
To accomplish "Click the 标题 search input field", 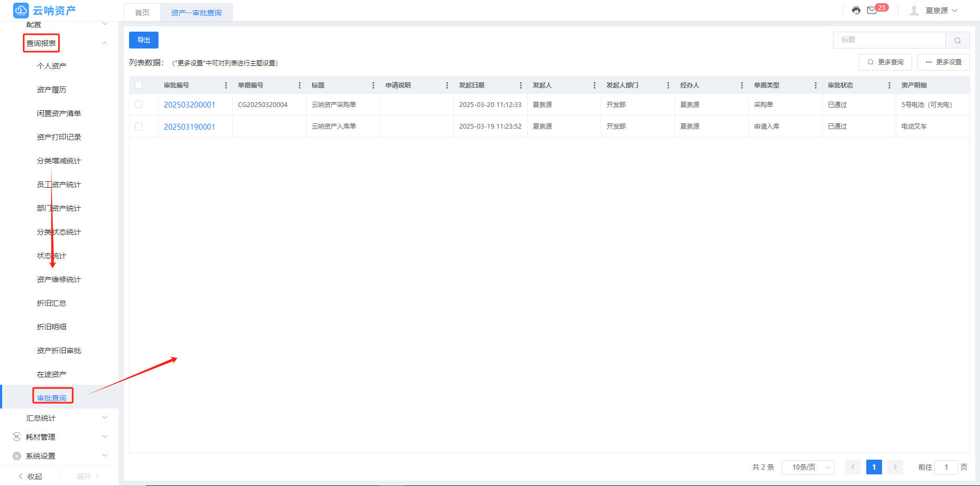I will tap(889, 40).
